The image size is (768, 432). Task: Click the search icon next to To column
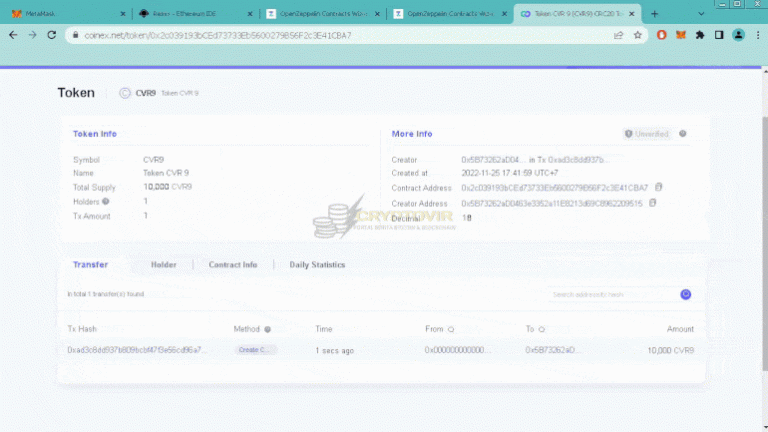(x=541, y=328)
